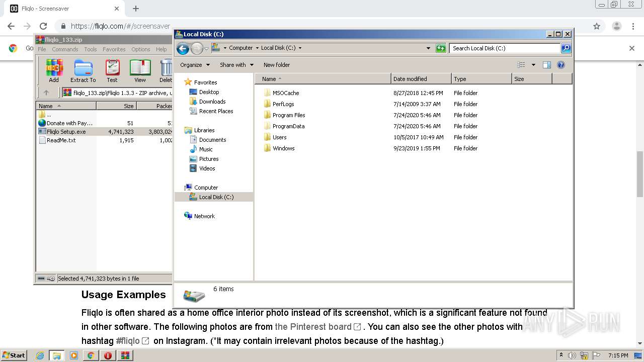Bookmark this page with the star icon
Viewport: 644px width, 362px height.
pyautogui.click(x=597, y=26)
